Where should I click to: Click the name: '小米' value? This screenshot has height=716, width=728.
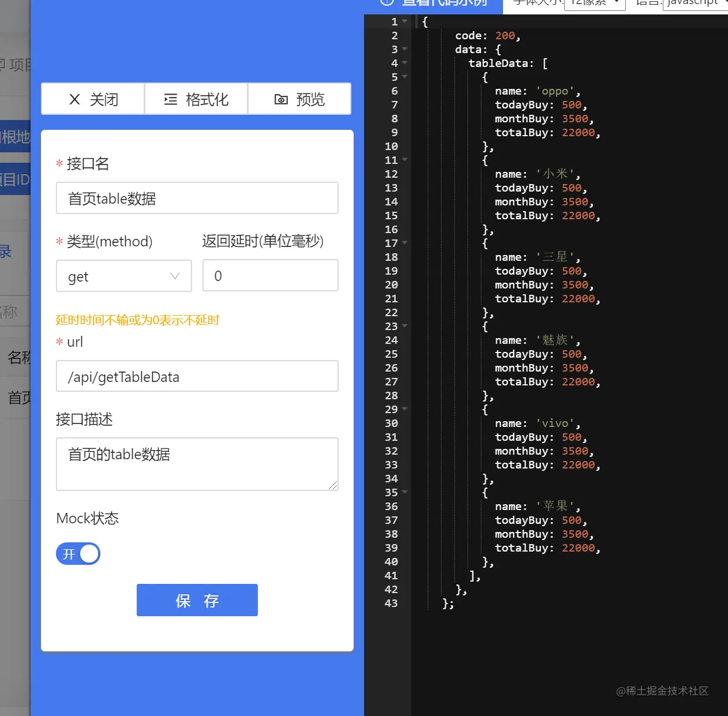point(555,174)
